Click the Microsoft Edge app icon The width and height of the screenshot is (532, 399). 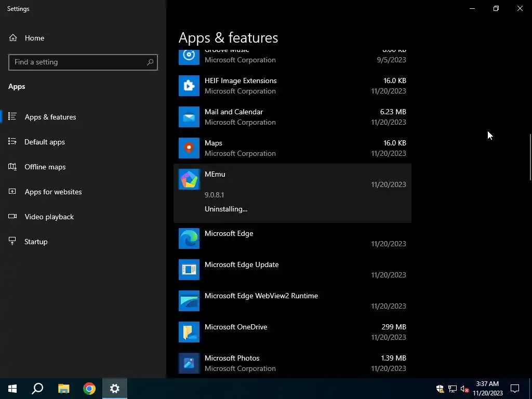189,238
